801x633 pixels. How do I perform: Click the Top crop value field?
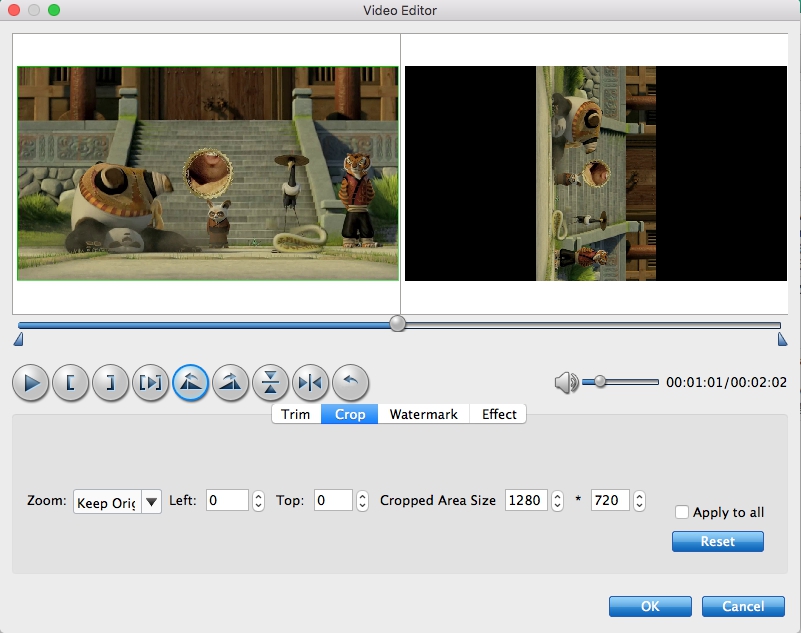pos(333,500)
